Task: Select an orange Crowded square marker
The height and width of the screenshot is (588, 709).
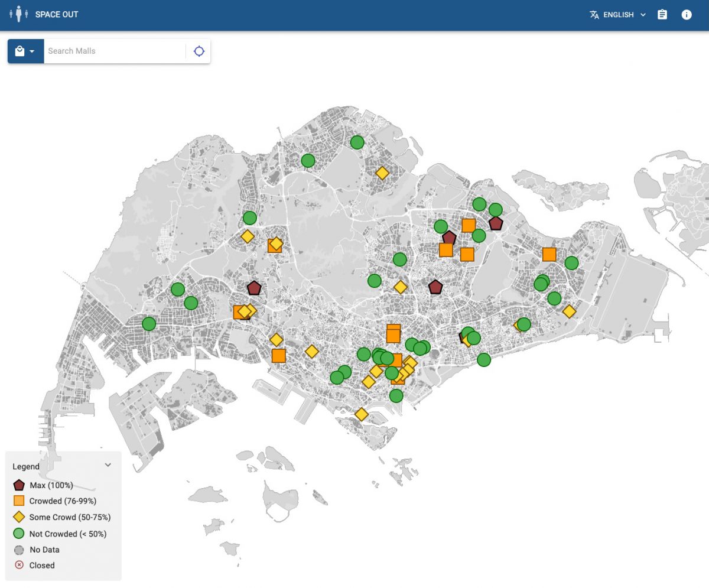Action: point(470,225)
